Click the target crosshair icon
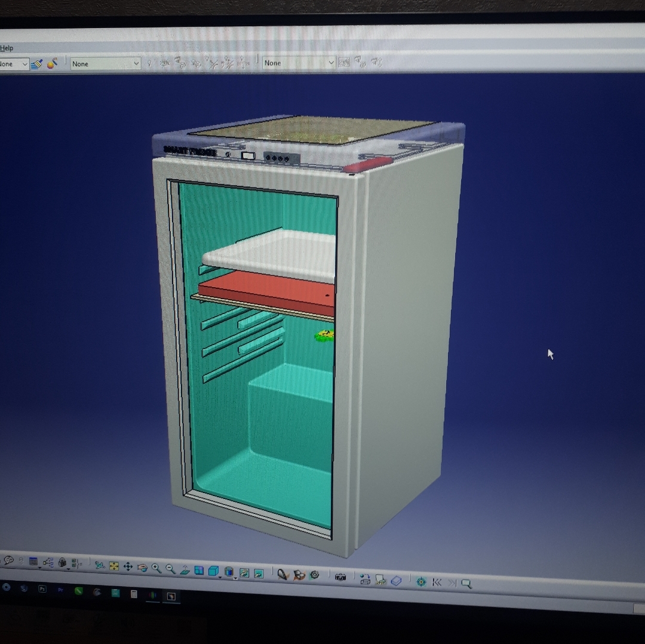 click(421, 581)
